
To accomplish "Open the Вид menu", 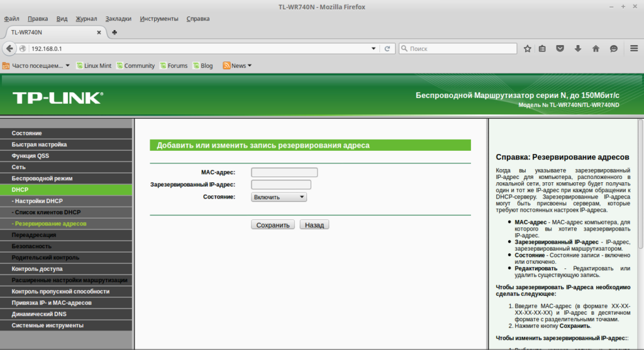I will [x=62, y=18].
